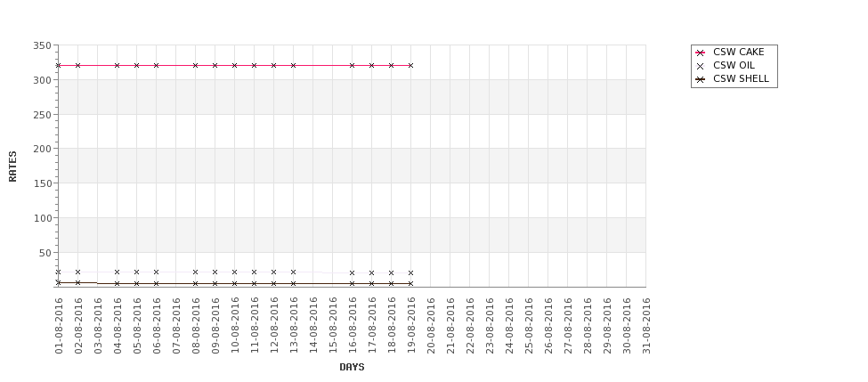Click the CSW CAKE legend marker icon
The image size is (868, 382).
pos(700,53)
